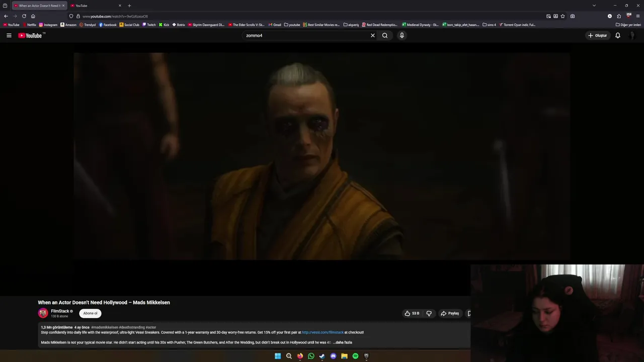Open Steam from the taskbar
The height and width of the screenshot is (362, 644).
[x=322, y=356]
